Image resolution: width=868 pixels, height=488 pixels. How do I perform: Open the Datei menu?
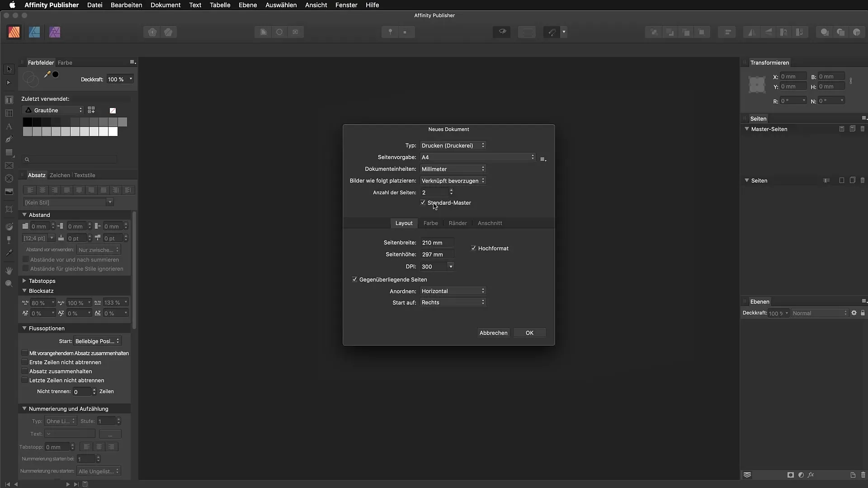[x=94, y=5]
